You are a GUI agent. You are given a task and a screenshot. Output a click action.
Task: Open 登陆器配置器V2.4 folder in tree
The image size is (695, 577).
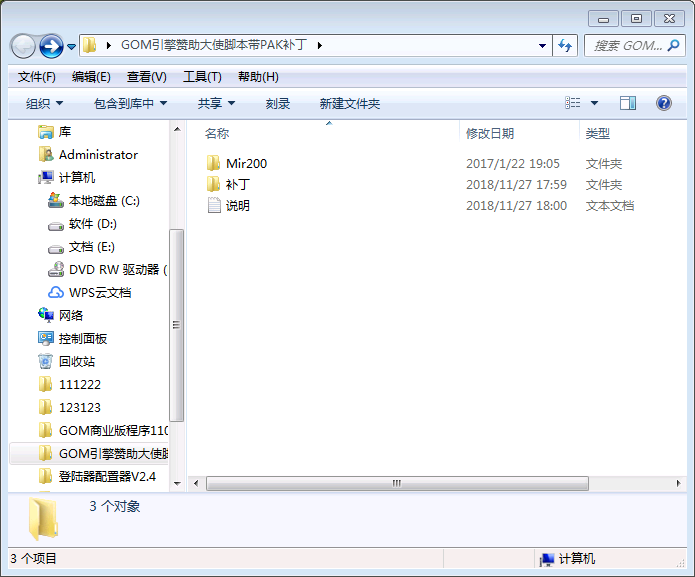(107, 477)
